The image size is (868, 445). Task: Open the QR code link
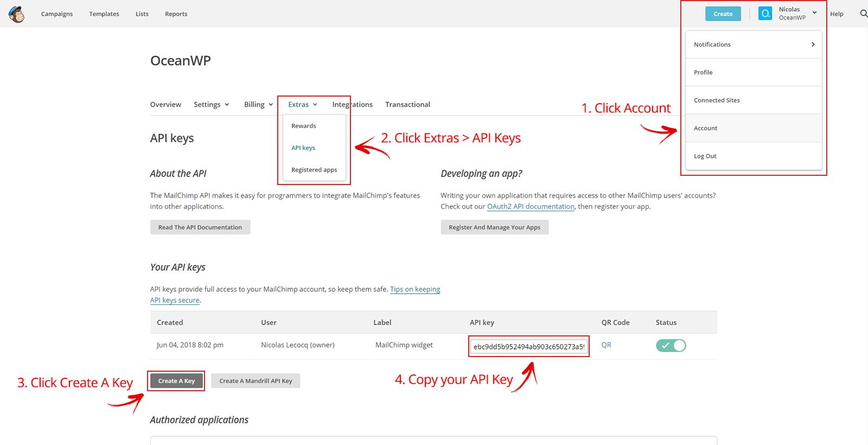607,345
